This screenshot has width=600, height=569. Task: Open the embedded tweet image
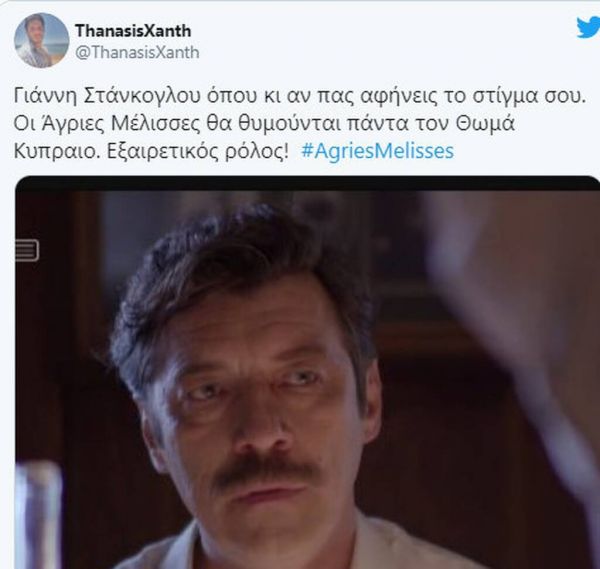tap(307, 372)
